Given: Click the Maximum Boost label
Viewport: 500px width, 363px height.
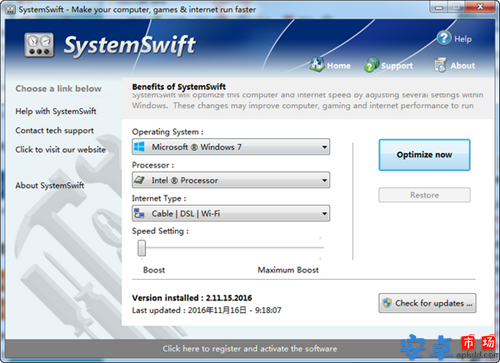Looking at the screenshot, I should (x=288, y=270).
